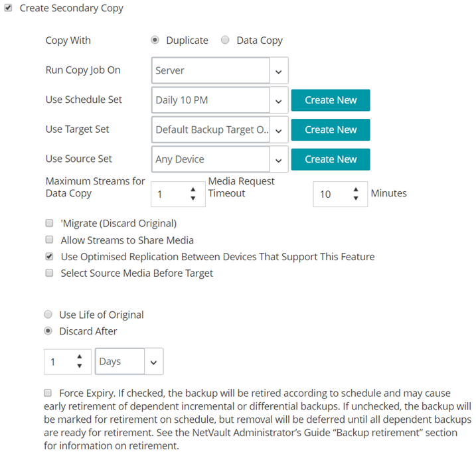This screenshot has width=476, height=452.
Task: Tick Select Source Media Before Target
Action: click(49, 273)
